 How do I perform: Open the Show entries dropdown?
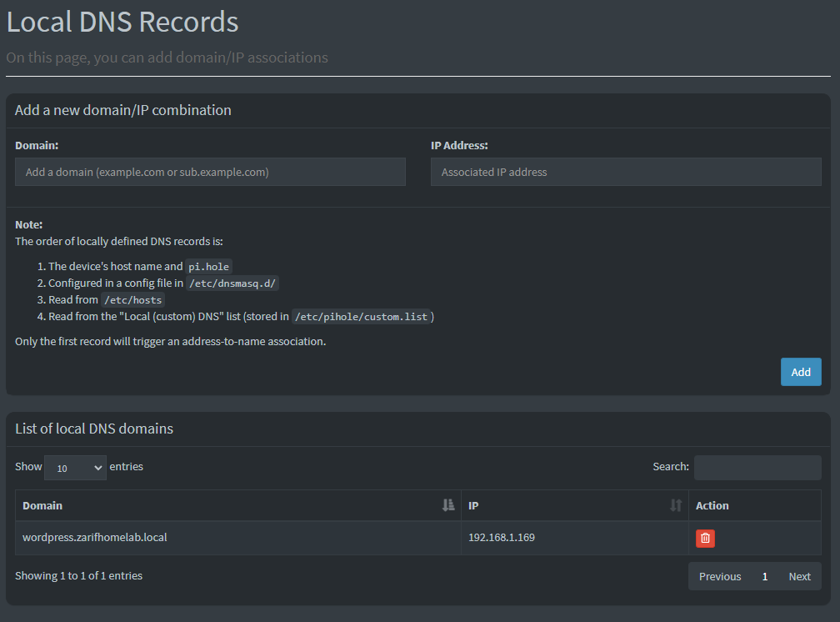(75, 468)
